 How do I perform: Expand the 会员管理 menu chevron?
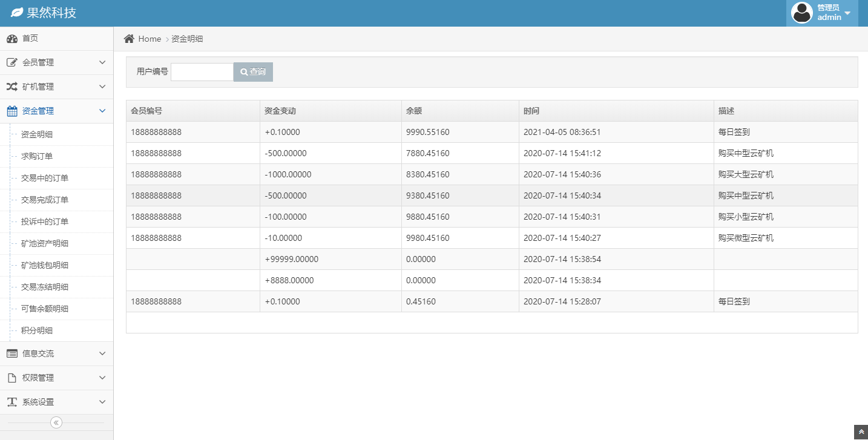point(102,62)
